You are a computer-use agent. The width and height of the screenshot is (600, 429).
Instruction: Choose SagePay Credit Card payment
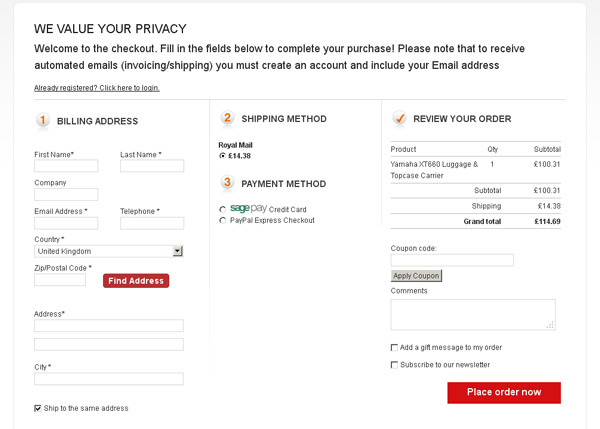tap(222, 209)
